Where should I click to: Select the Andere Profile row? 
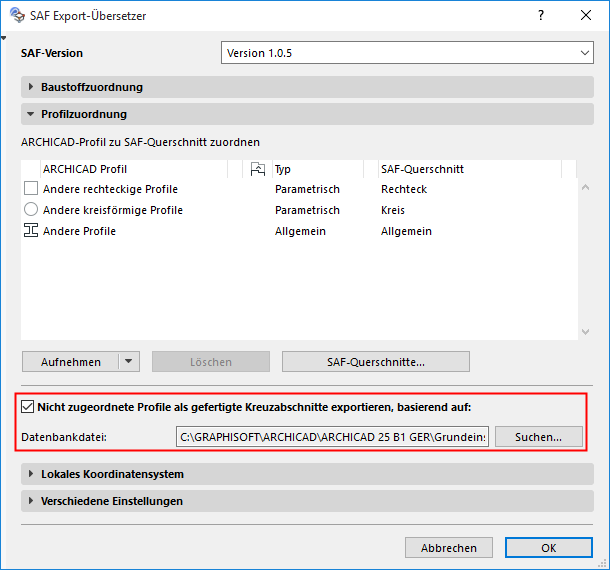click(x=299, y=231)
